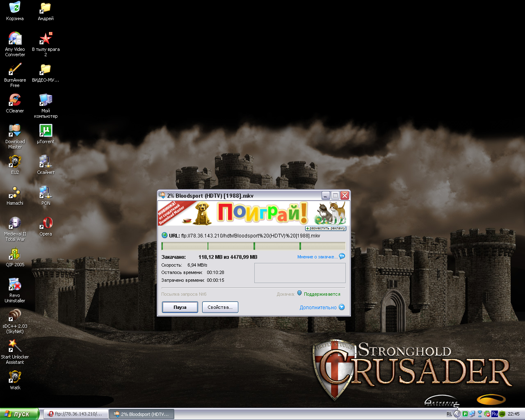Click the µTorrent icon in system tray
This screenshot has width=525, height=420.
point(465,414)
